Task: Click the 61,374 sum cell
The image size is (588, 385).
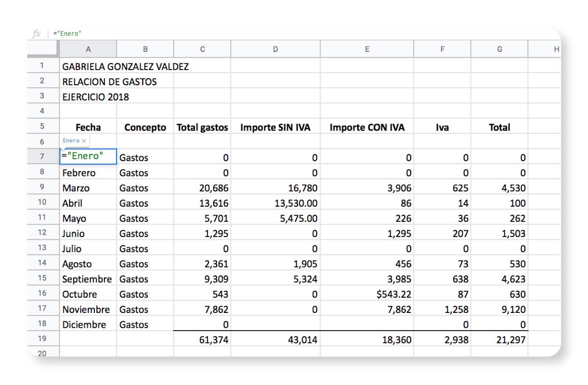Action: click(x=202, y=339)
